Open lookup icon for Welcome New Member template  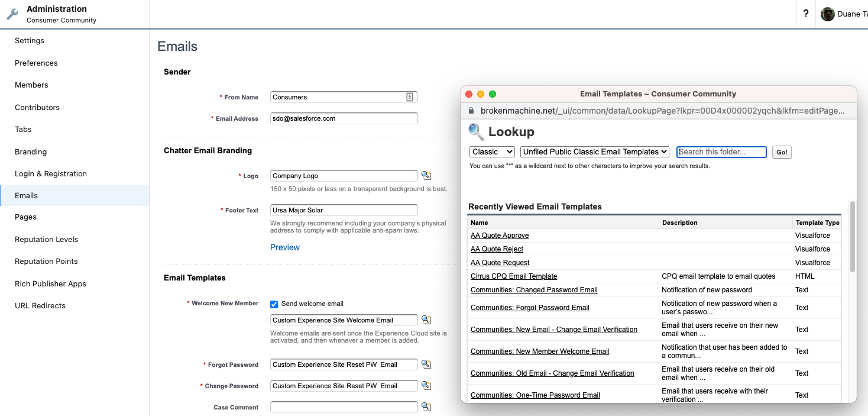tap(426, 320)
